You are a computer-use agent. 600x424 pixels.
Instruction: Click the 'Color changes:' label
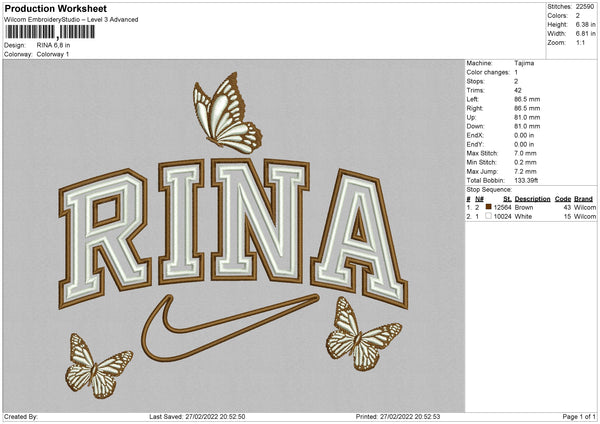[x=488, y=72]
